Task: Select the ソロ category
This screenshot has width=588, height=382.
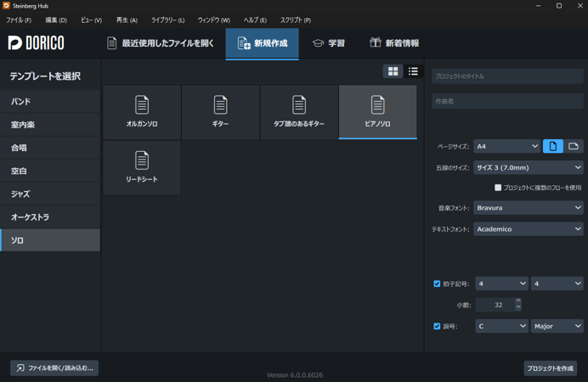Action: (x=50, y=240)
